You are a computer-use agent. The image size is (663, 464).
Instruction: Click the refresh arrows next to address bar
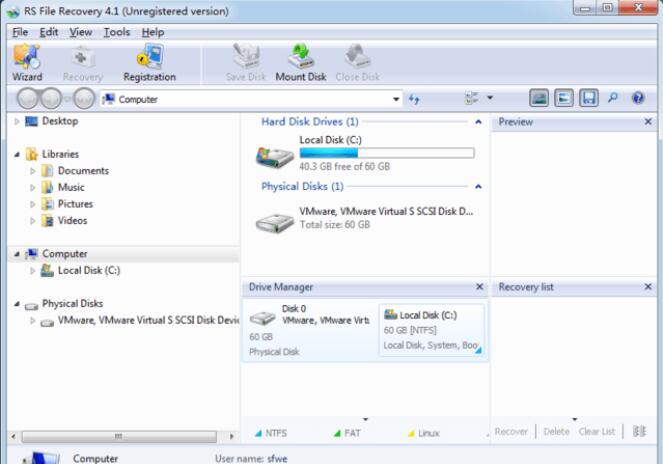(x=414, y=99)
